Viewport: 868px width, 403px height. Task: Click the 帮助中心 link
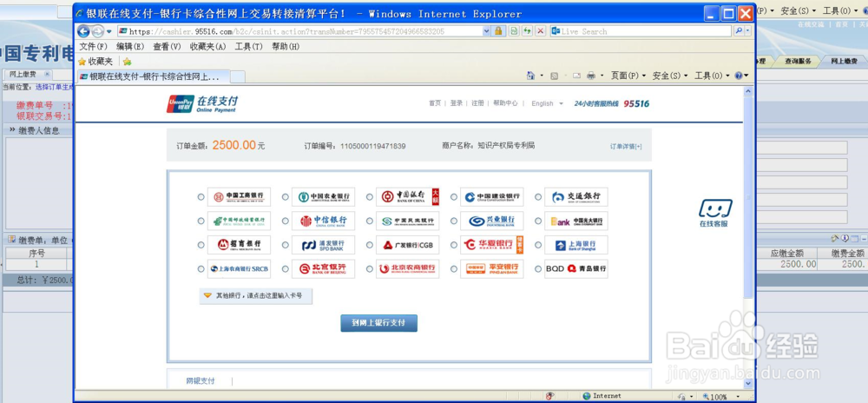[x=505, y=103]
